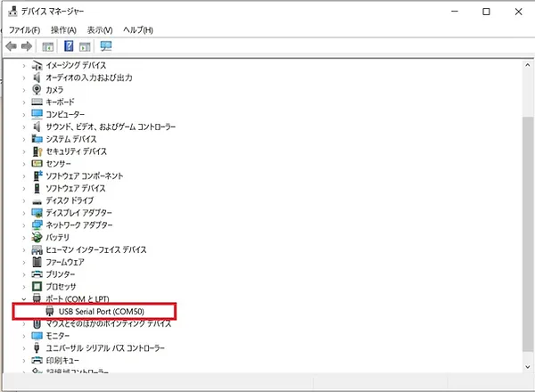Select the ディスク ドライブ label
Image resolution: width=535 pixels, height=392 pixels.
tap(70, 200)
